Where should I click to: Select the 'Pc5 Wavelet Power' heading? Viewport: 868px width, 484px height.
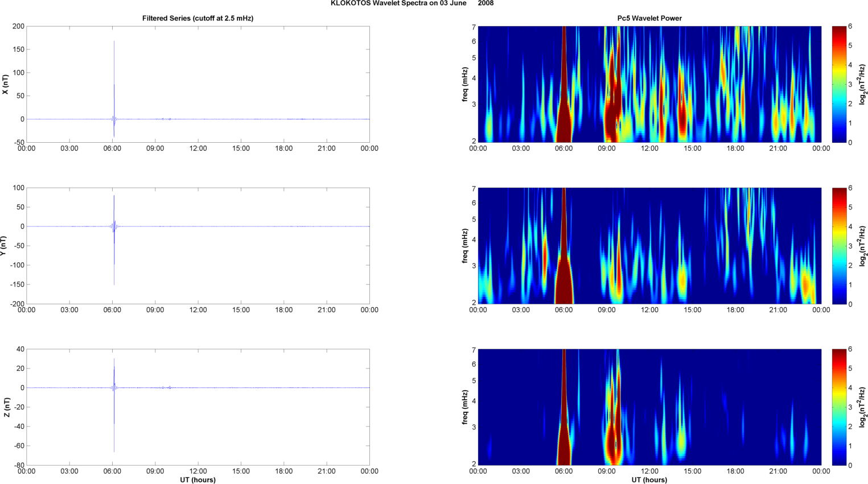649,18
